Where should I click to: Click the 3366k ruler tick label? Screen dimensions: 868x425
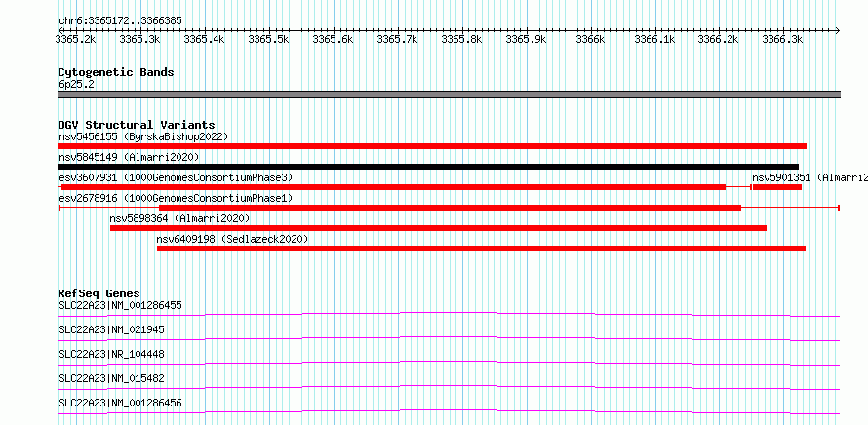(x=590, y=39)
